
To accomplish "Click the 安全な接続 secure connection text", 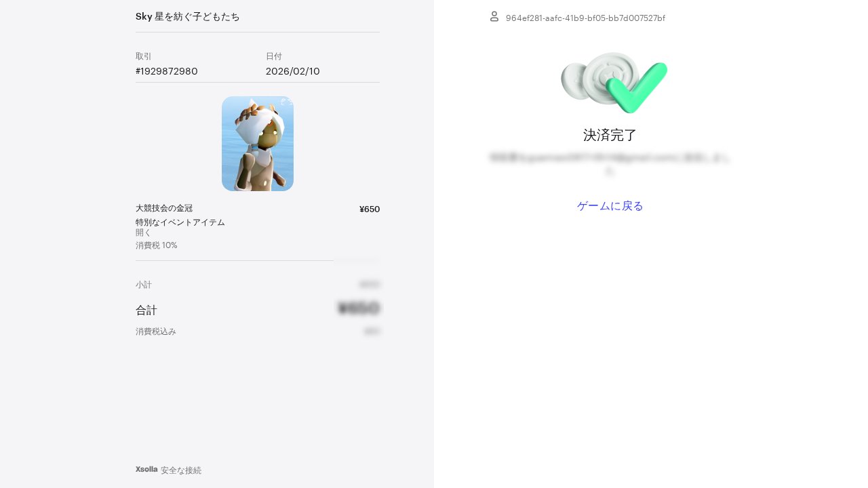I will click(x=181, y=470).
